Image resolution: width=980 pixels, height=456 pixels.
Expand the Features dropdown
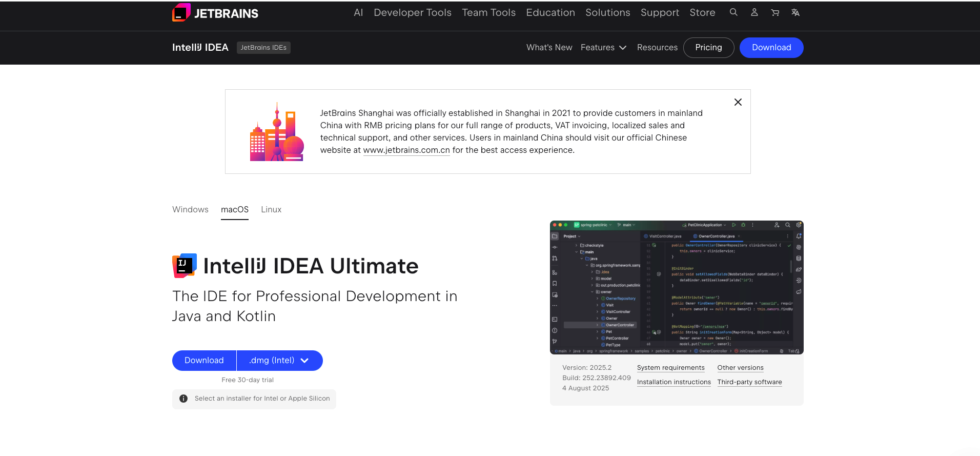coord(603,47)
